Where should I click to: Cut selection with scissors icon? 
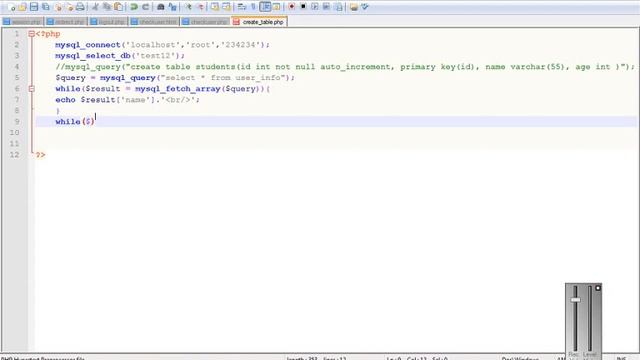pyautogui.click(x=95, y=7)
